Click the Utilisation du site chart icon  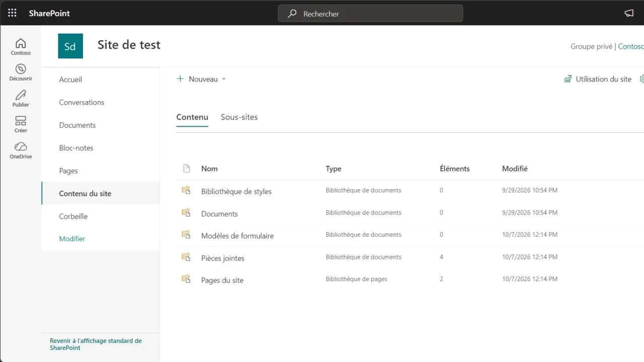pyautogui.click(x=568, y=79)
